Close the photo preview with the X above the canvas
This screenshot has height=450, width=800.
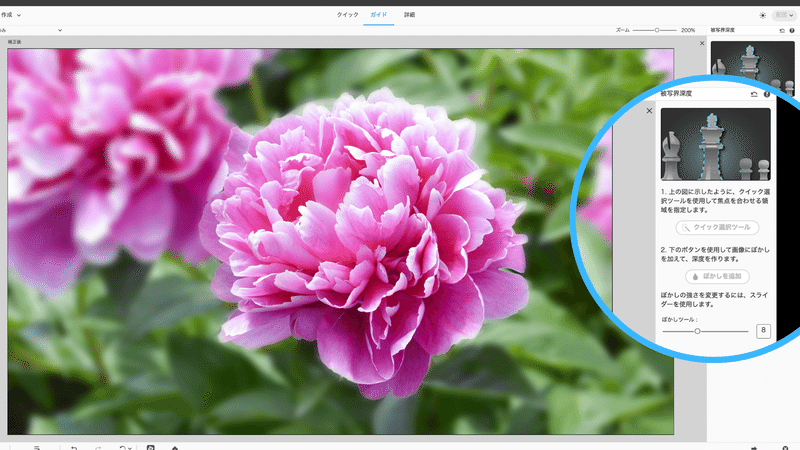[x=702, y=43]
